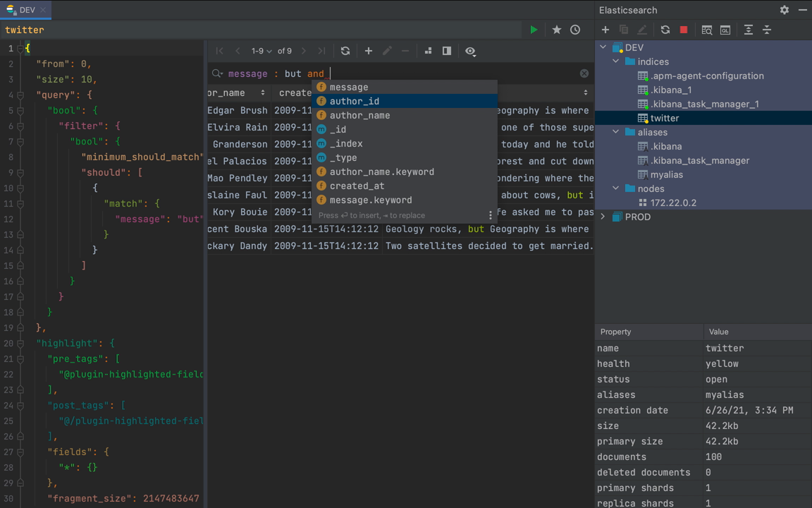812x508 pixels.
Task: Open the page size dropdown showing 1-9
Action: [260, 51]
